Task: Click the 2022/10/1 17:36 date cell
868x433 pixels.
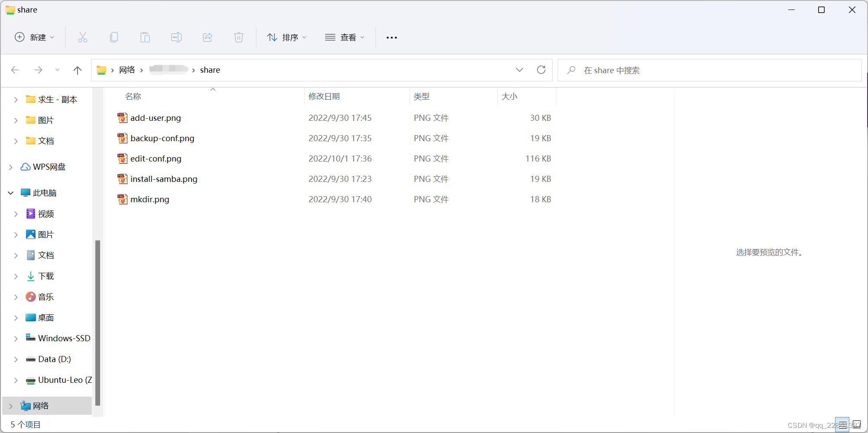Action: coord(340,158)
